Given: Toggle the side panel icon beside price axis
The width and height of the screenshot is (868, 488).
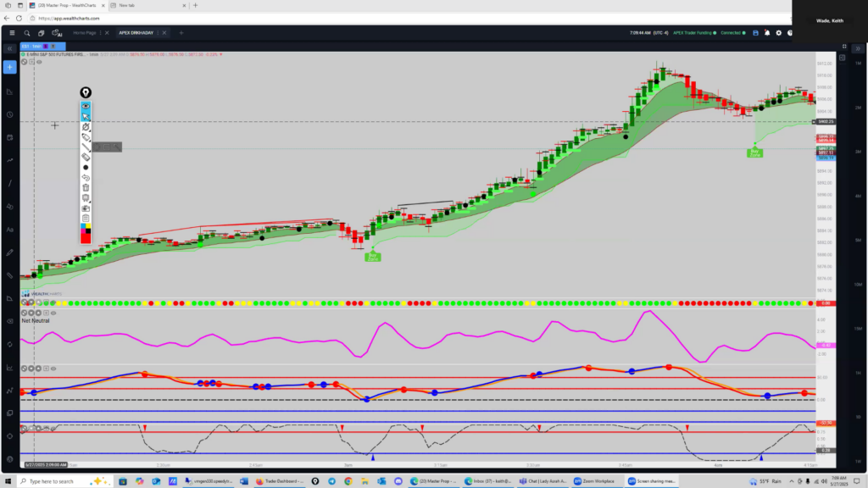Looking at the screenshot, I should (842, 58).
